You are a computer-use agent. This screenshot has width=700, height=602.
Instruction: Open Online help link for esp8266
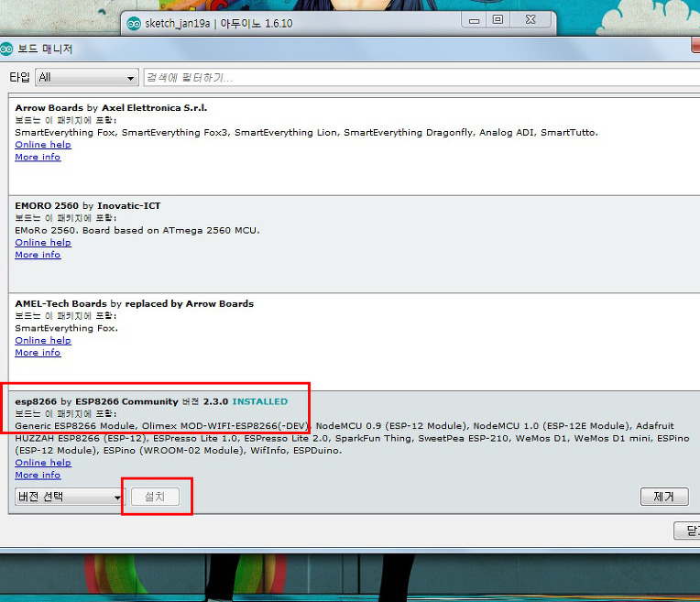[x=43, y=463]
